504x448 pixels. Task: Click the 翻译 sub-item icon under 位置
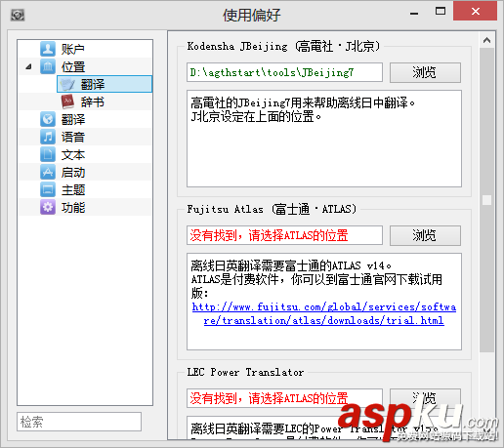point(67,84)
